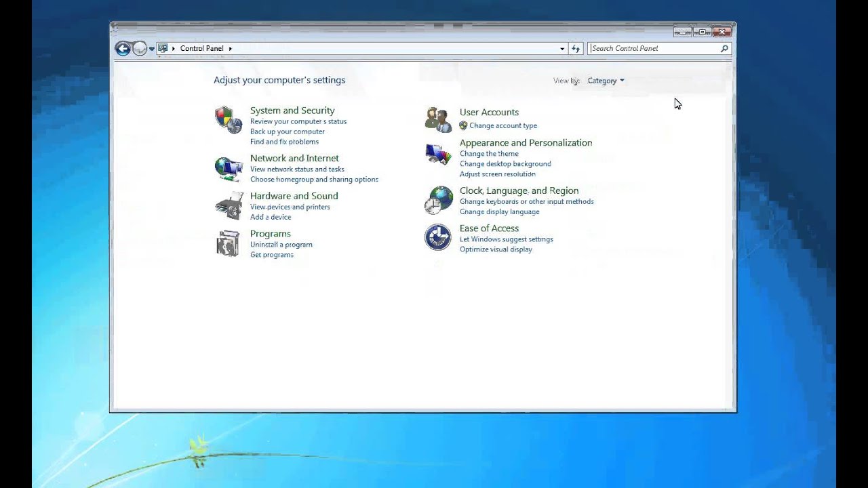Viewport: 868px width, 488px height.
Task: Click Change display language link
Action: [500, 211]
